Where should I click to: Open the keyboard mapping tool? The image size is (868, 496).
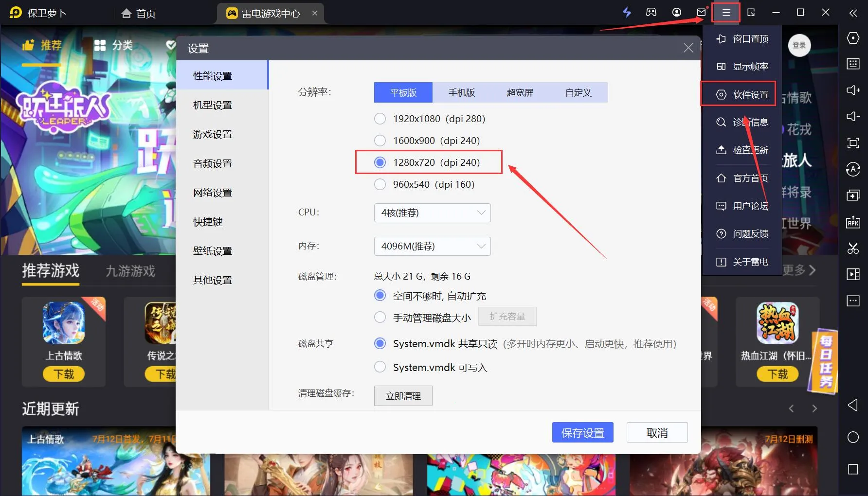pos(853,64)
